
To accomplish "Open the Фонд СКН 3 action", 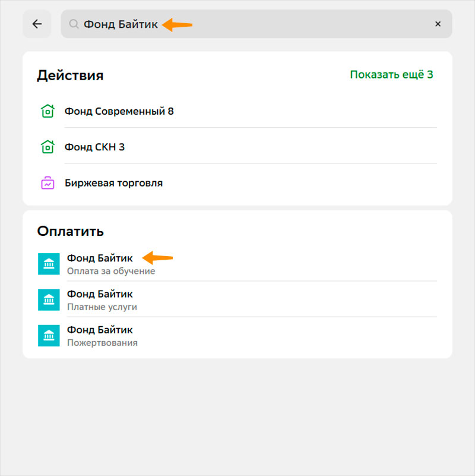I will pyautogui.click(x=95, y=147).
